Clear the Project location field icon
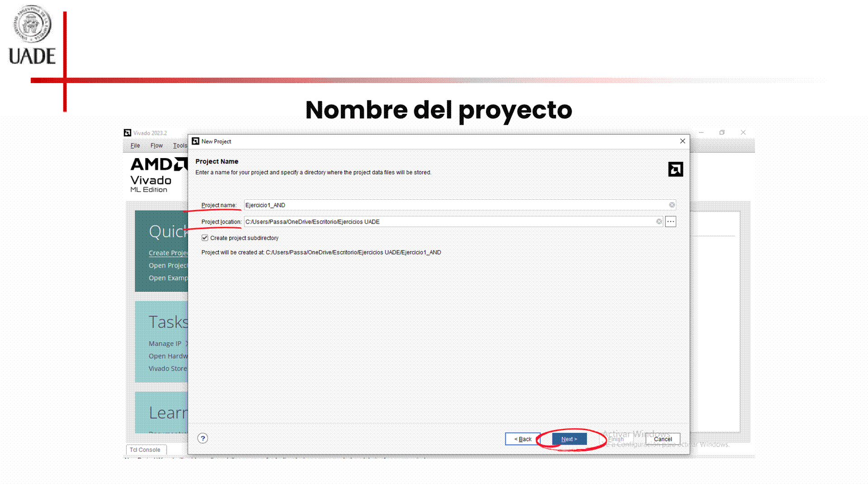868x488 pixels. [659, 221]
